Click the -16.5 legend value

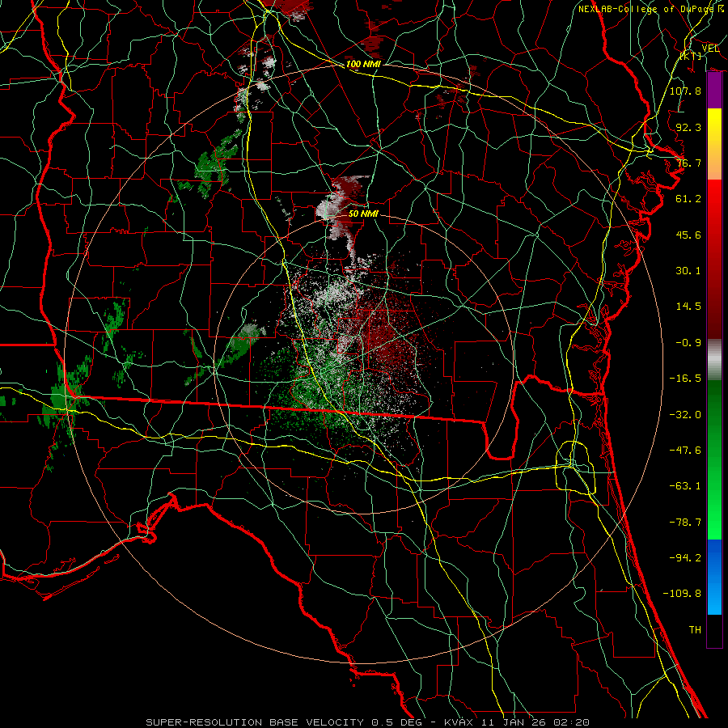685,379
